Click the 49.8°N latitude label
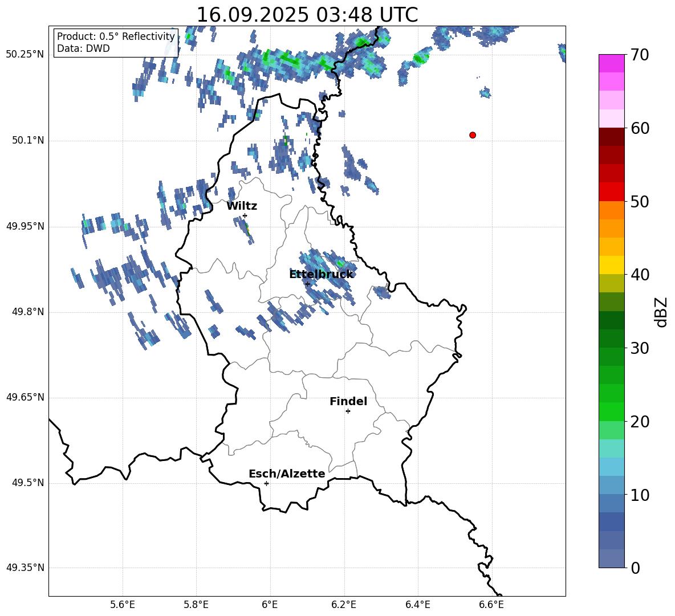Viewport: 675px width, 616px height. 28,312
